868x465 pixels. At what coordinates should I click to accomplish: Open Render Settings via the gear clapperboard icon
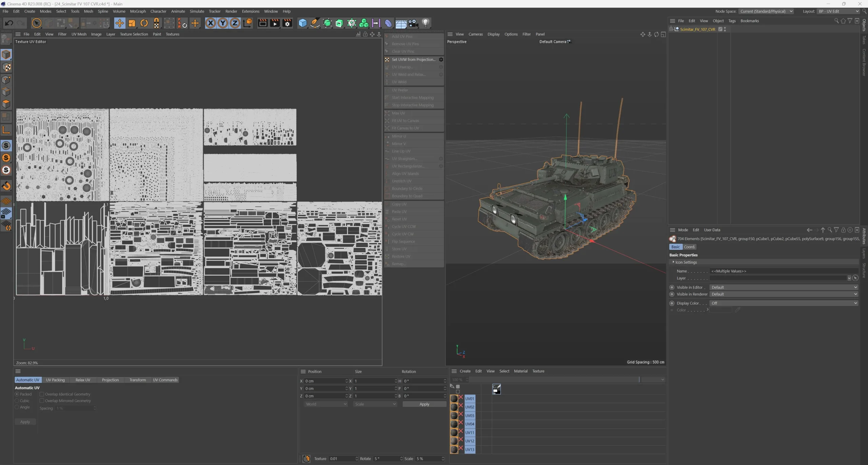point(287,23)
